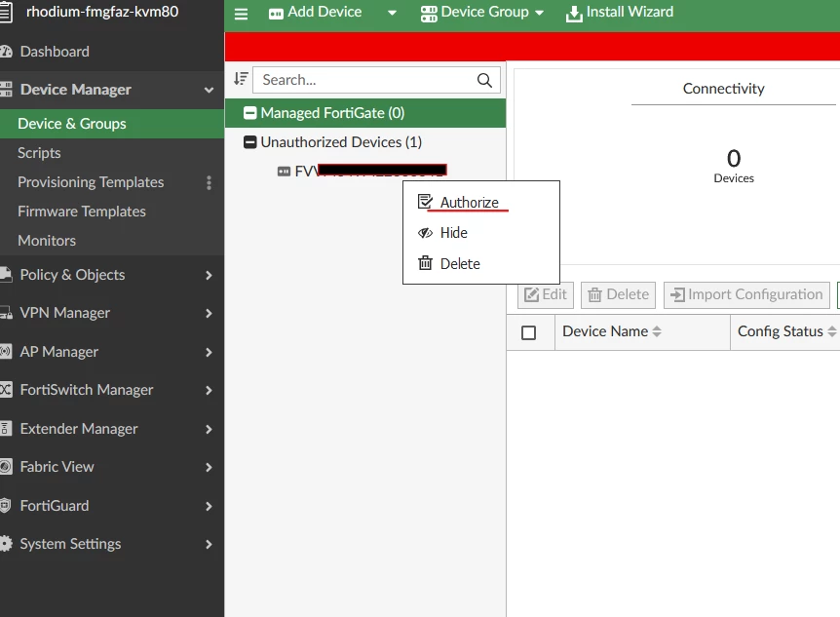
Task: Tick the select-all checkbox in table header
Action: pos(529,333)
